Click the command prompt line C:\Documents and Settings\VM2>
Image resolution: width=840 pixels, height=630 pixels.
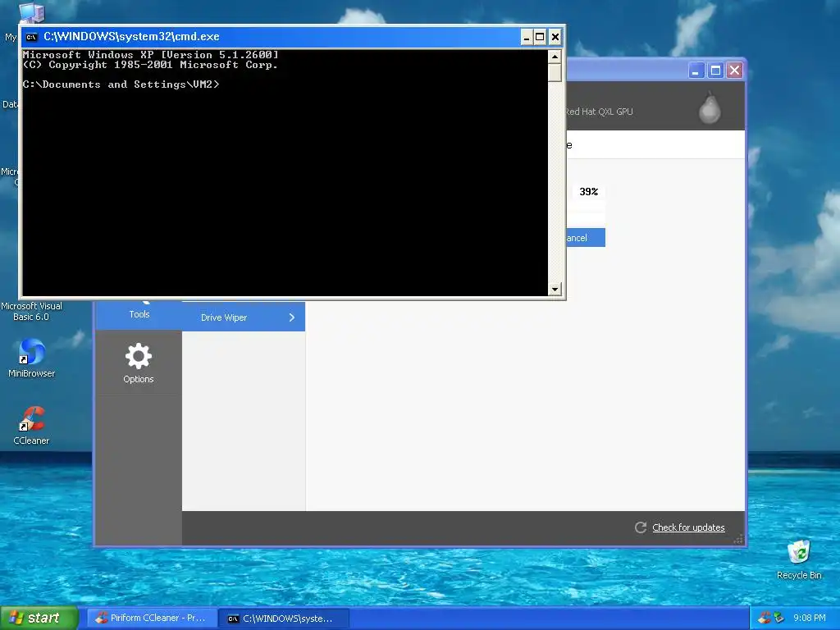[x=121, y=84]
